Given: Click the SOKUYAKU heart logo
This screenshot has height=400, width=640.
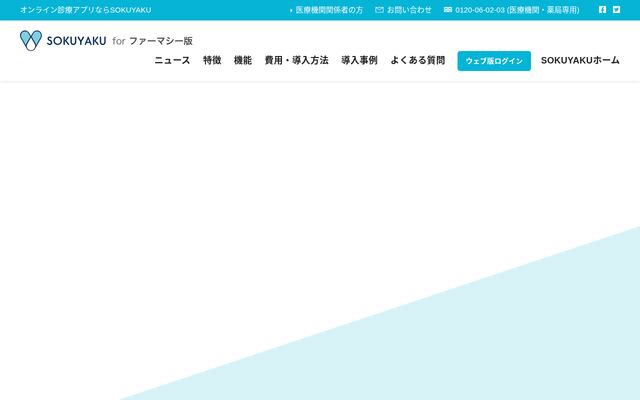Looking at the screenshot, I should click(x=31, y=40).
